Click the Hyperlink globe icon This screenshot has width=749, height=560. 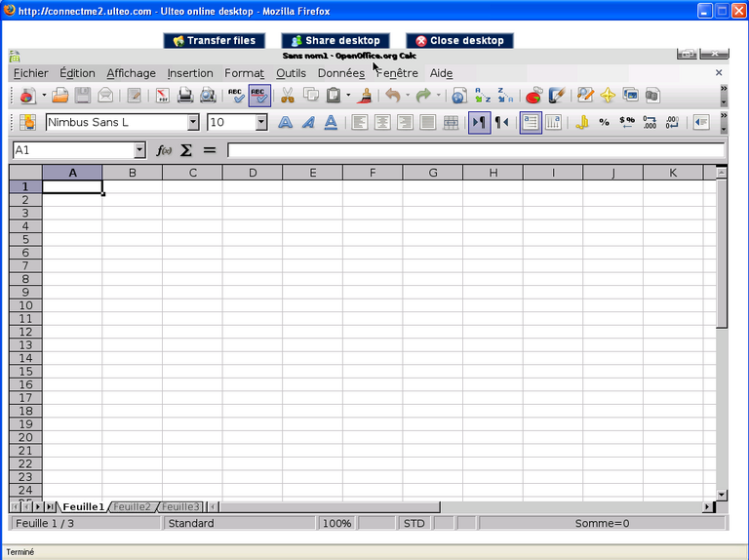[459, 96]
